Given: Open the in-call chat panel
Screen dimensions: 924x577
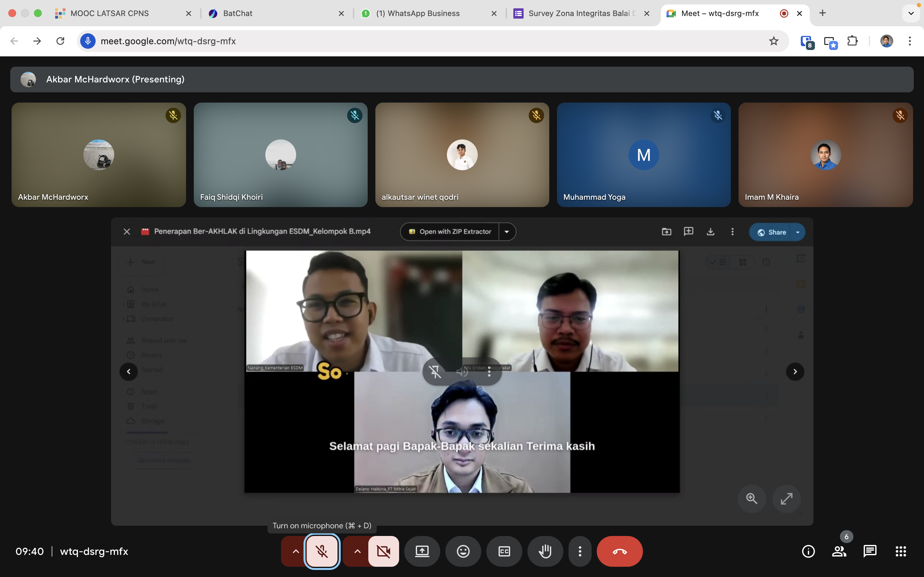Looking at the screenshot, I should [x=870, y=551].
